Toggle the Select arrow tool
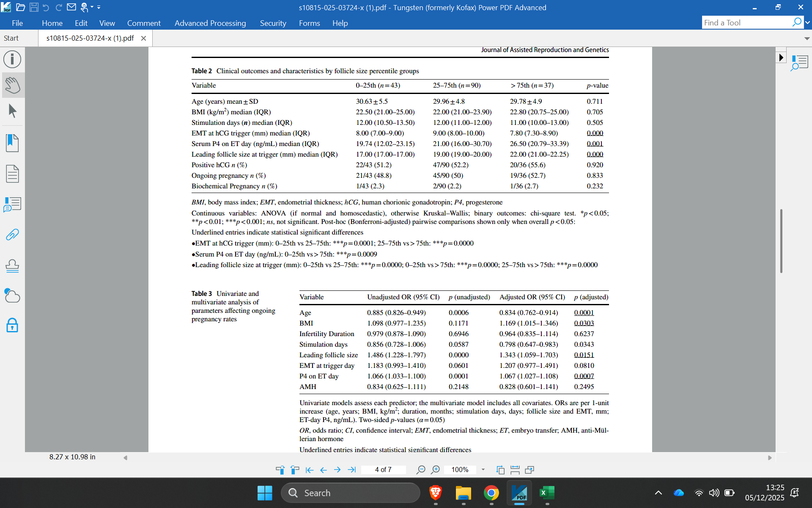The width and height of the screenshot is (812, 508). (x=12, y=111)
